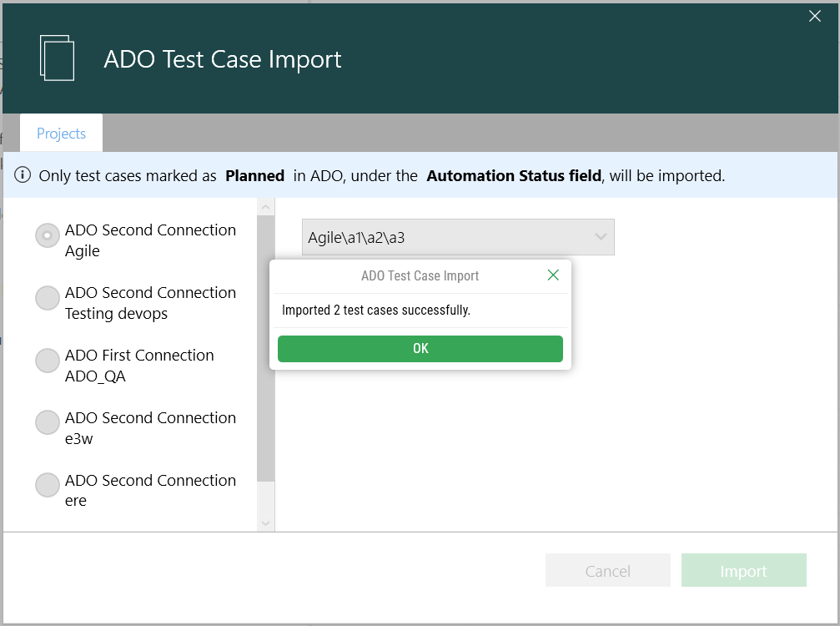Select ADO First Connection ADO_QA

pyautogui.click(x=48, y=360)
